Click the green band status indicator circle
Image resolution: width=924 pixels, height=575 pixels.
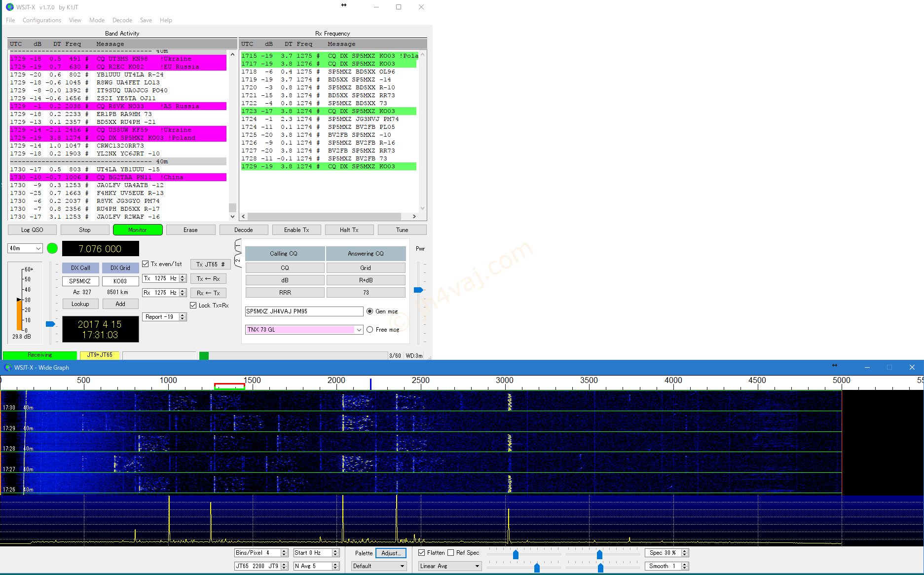(x=52, y=248)
